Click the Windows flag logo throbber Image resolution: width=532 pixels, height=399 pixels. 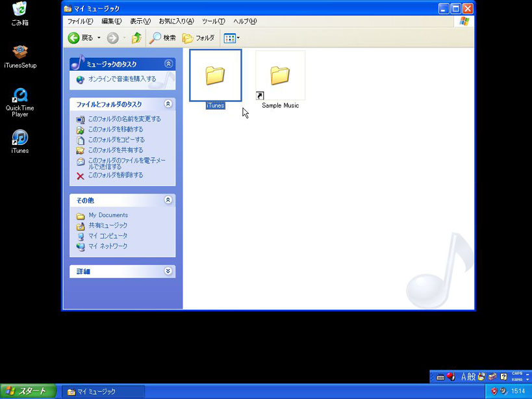pos(464,21)
